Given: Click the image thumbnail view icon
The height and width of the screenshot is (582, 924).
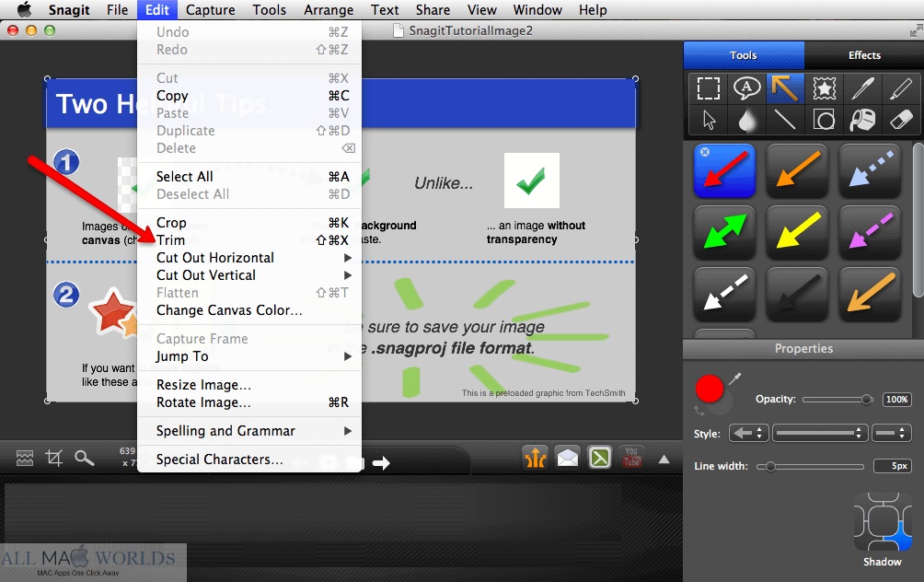Looking at the screenshot, I should point(25,459).
